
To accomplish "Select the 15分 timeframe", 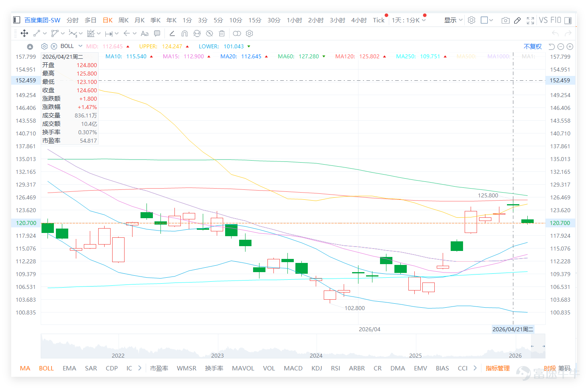I will [255, 20].
